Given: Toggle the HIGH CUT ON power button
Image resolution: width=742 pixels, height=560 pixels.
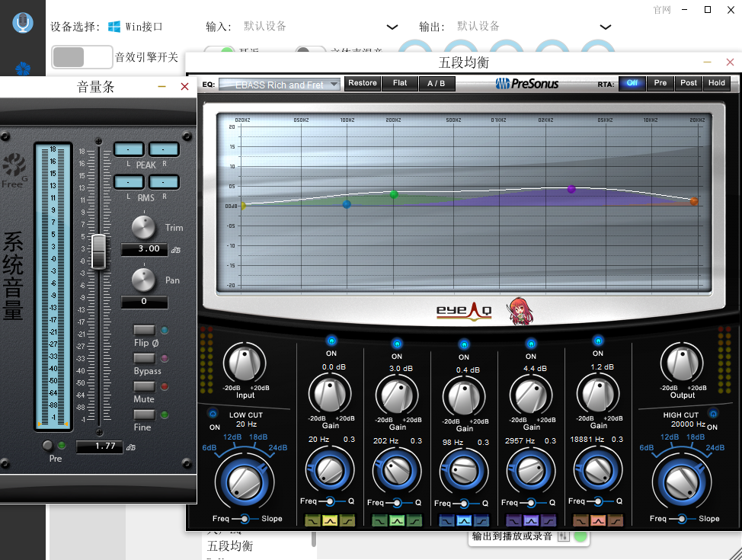Looking at the screenshot, I should (713, 414).
